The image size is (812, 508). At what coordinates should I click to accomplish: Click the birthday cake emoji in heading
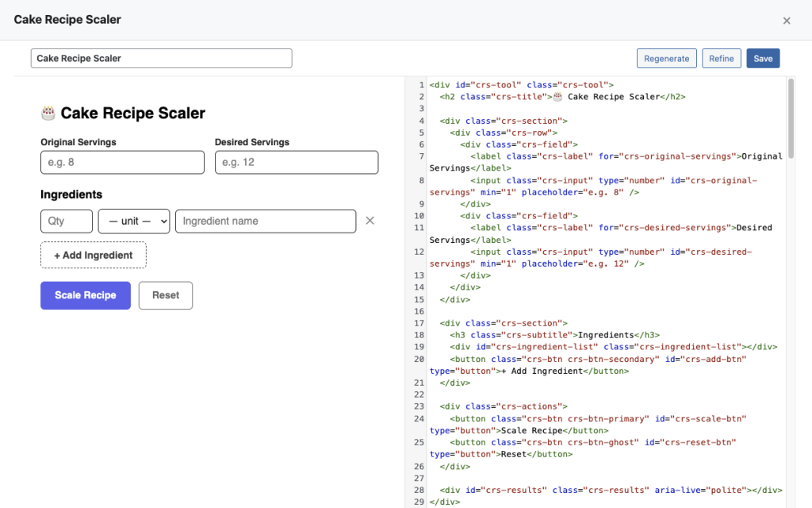(x=48, y=114)
